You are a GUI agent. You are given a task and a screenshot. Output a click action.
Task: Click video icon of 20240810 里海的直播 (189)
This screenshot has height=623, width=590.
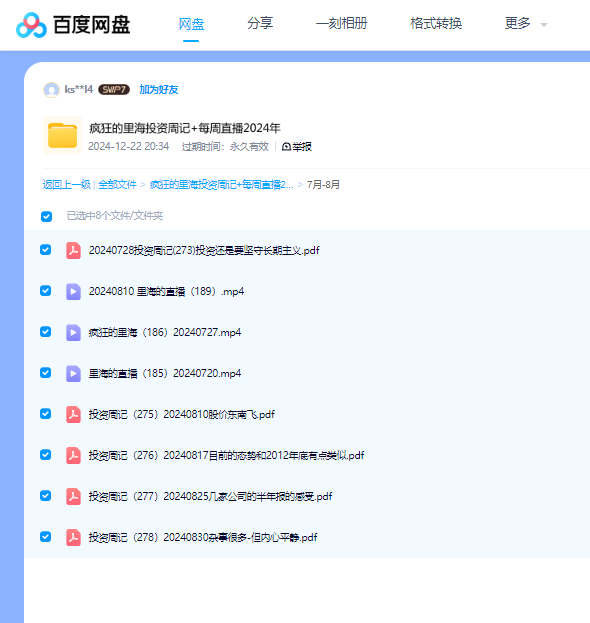tap(73, 291)
